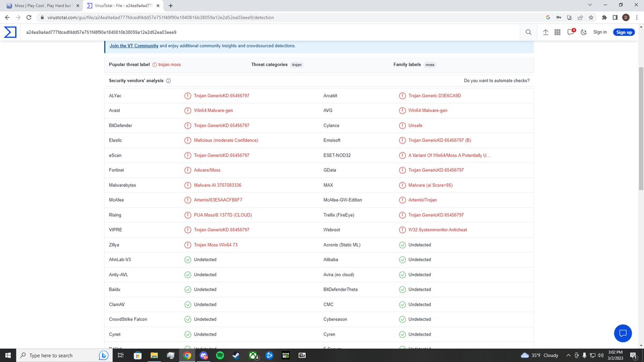Reload the page with refresh icon
The height and width of the screenshot is (362, 644).
[x=29, y=17]
